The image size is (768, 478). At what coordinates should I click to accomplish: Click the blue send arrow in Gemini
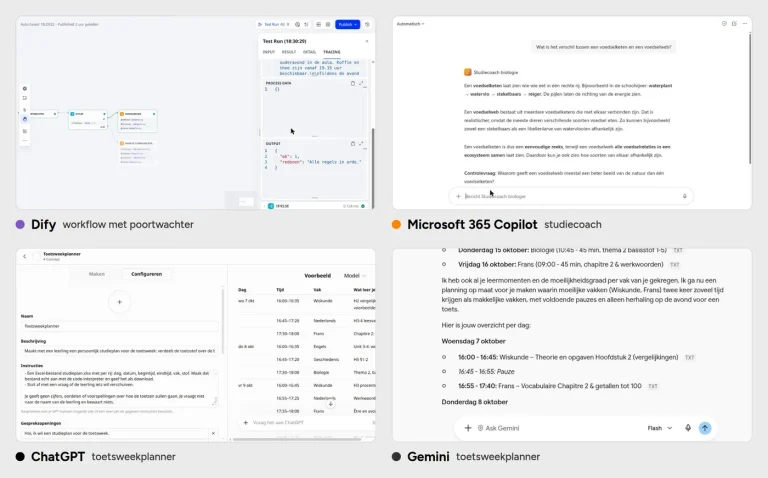point(705,428)
